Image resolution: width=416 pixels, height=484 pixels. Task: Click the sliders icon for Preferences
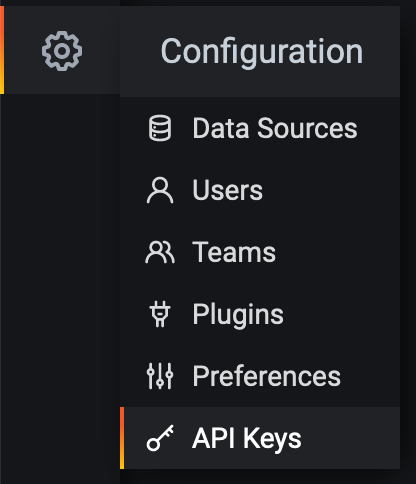click(160, 376)
